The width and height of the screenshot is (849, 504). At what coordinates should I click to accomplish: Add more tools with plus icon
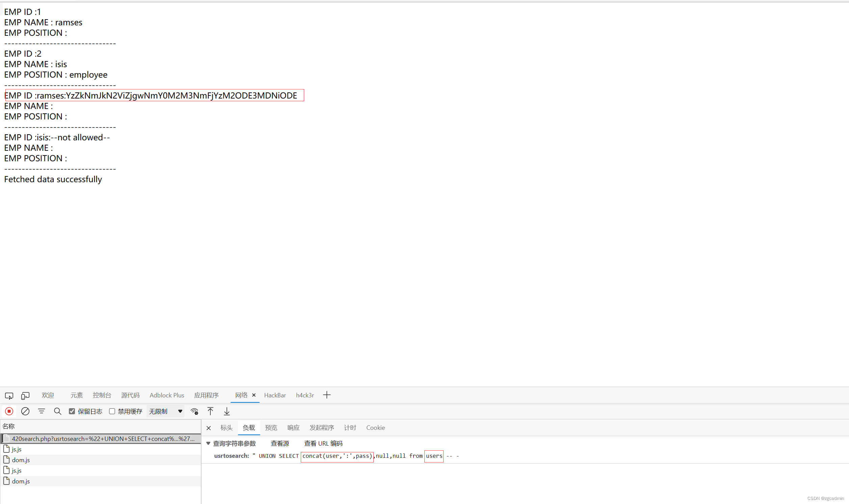pyautogui.click(x=327, y=395)
